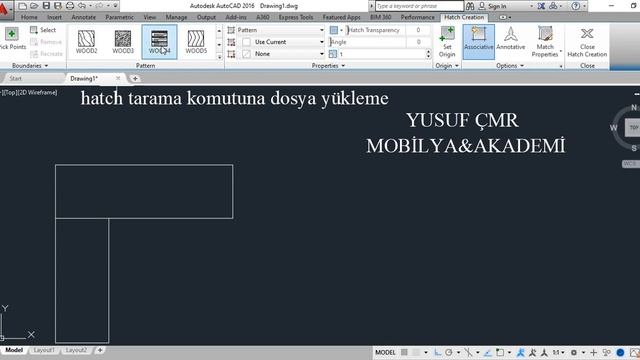Open the Annotate ribbon tab

(x=83, y=17)
